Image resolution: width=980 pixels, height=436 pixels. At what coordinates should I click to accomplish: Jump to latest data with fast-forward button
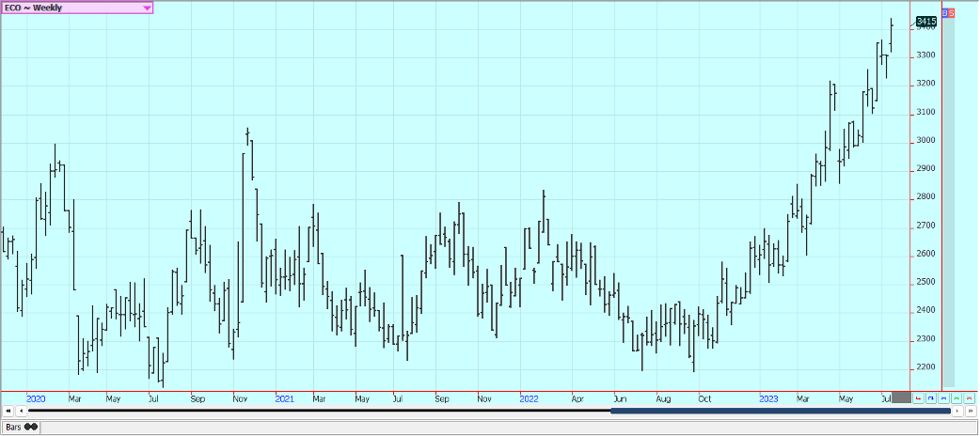pyautogui.click(x=970, y=411)
